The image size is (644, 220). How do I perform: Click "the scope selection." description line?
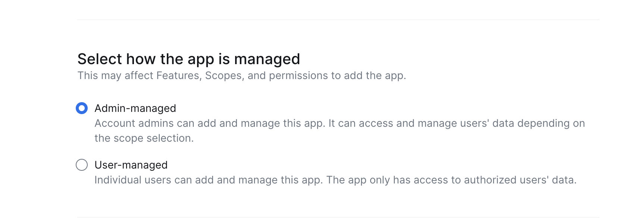point(144,138)
